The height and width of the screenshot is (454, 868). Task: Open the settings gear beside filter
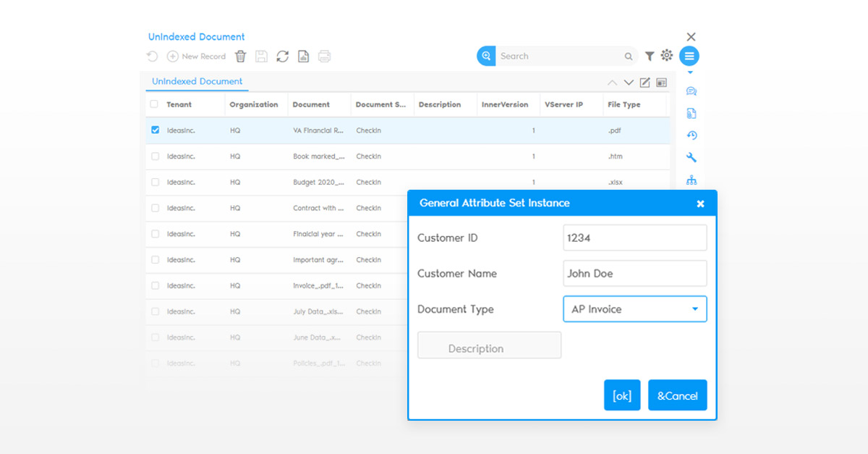click(x=667, y=56)
